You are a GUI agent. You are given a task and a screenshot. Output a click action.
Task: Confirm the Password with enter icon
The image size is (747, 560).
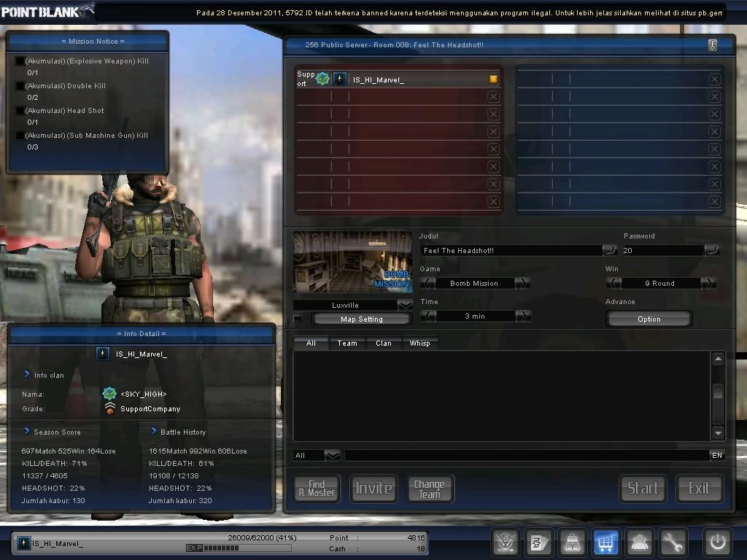712,250
